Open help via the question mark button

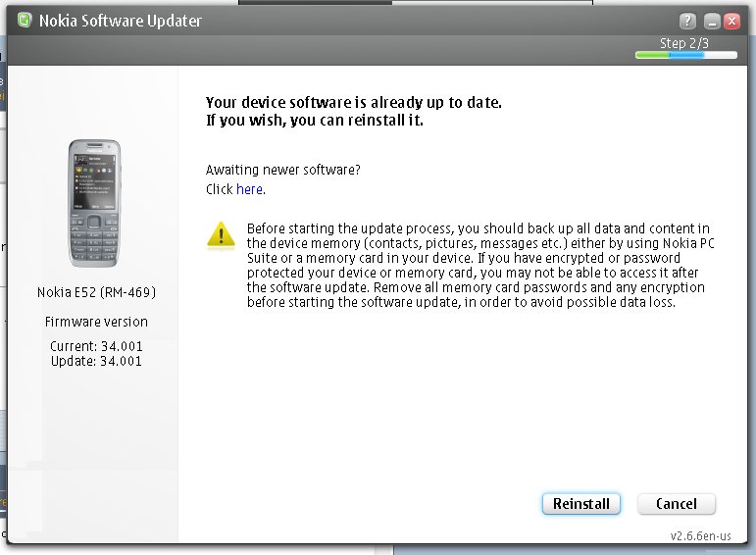(x=687, y=21)
